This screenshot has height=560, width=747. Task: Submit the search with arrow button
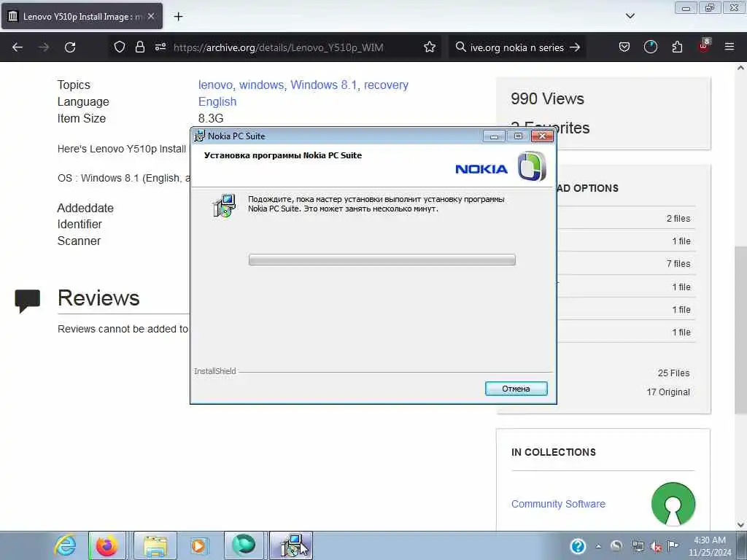coord(575,47)
